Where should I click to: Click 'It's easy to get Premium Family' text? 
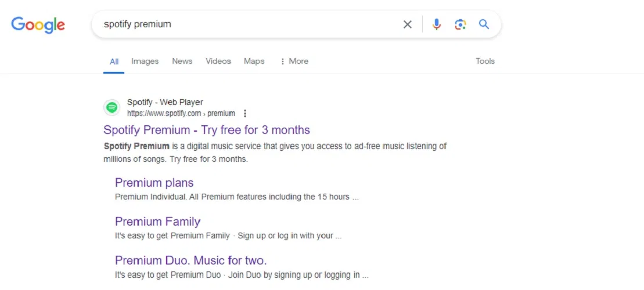coord(228,236)
